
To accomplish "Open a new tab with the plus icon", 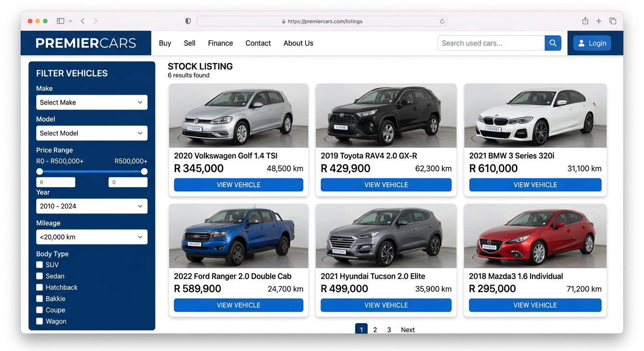I will 599,21.
